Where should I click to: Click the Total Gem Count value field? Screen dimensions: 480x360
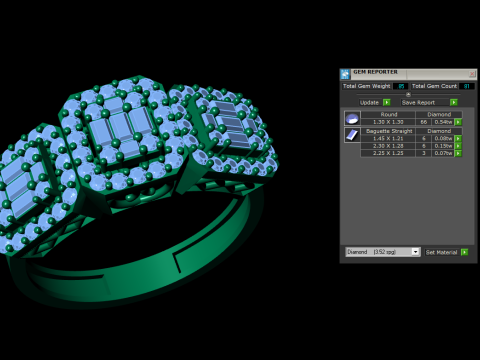[467, 86]
